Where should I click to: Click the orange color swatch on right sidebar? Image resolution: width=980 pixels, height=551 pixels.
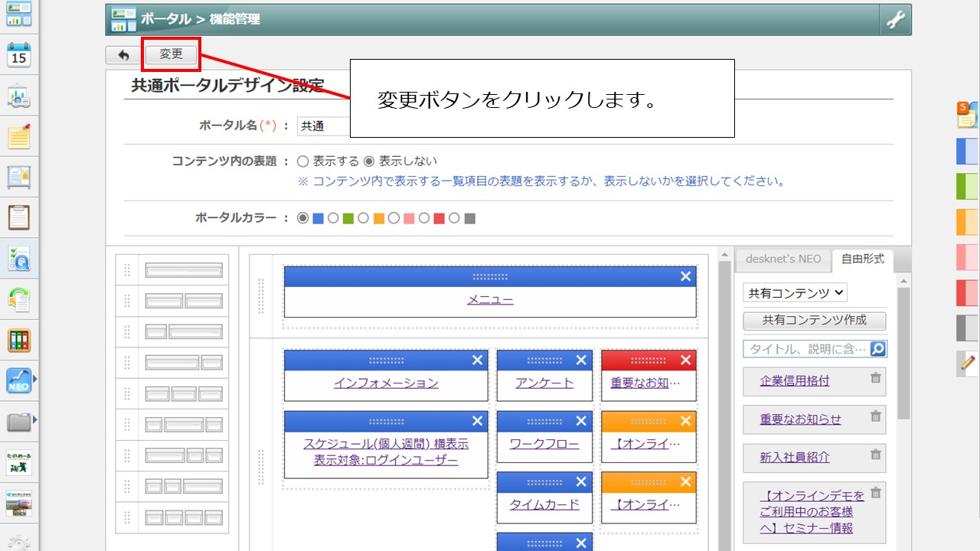(x=966, y=223)
